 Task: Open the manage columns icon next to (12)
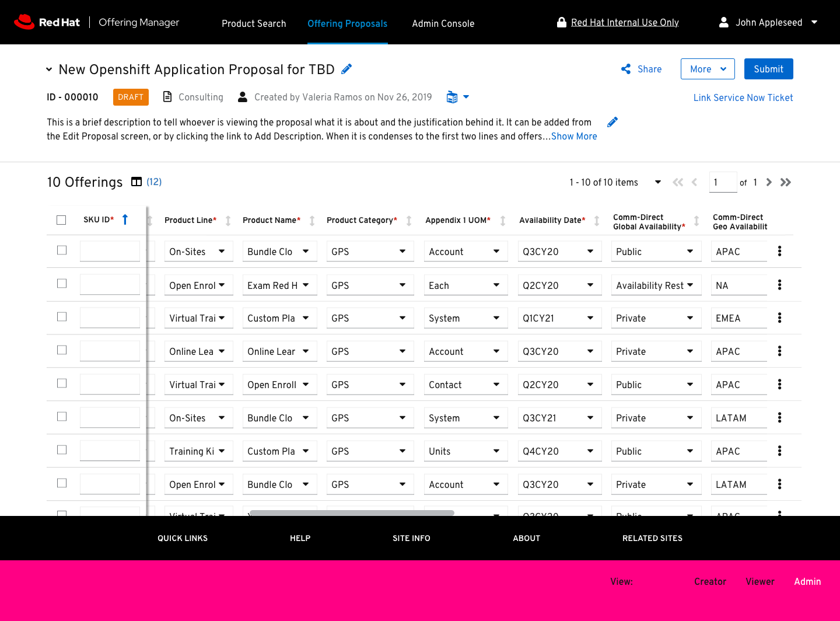tap(136, 182)
